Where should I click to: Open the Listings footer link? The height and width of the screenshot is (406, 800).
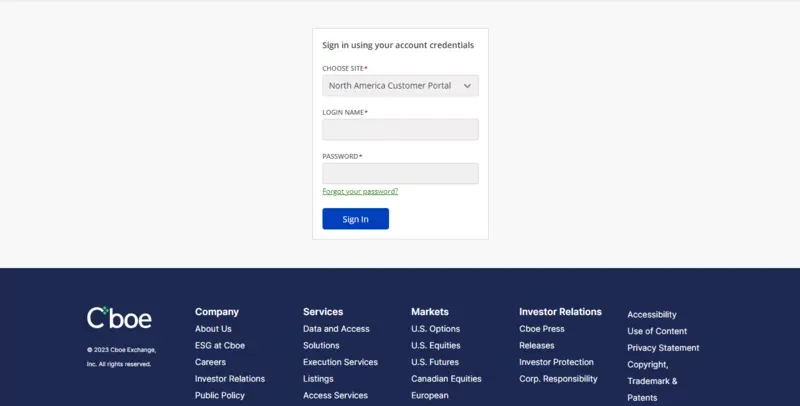318,378
